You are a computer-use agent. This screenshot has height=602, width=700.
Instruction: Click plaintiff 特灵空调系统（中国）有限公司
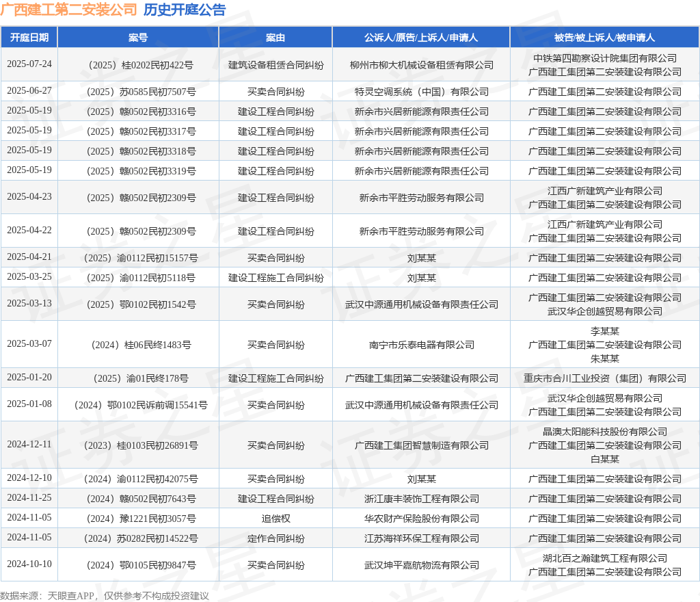point(421,92)
